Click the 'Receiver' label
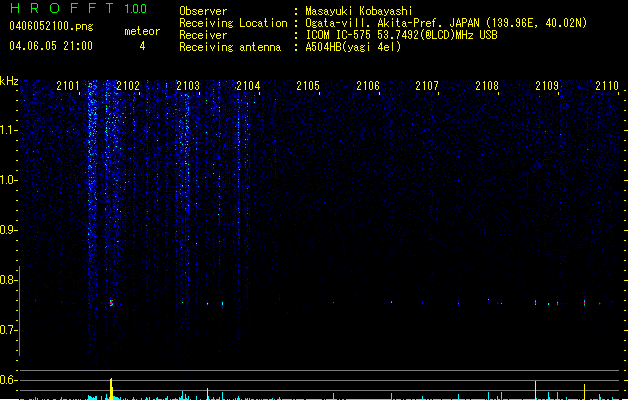The height and width of the screenshot is (400, 629). coord(203,35)
